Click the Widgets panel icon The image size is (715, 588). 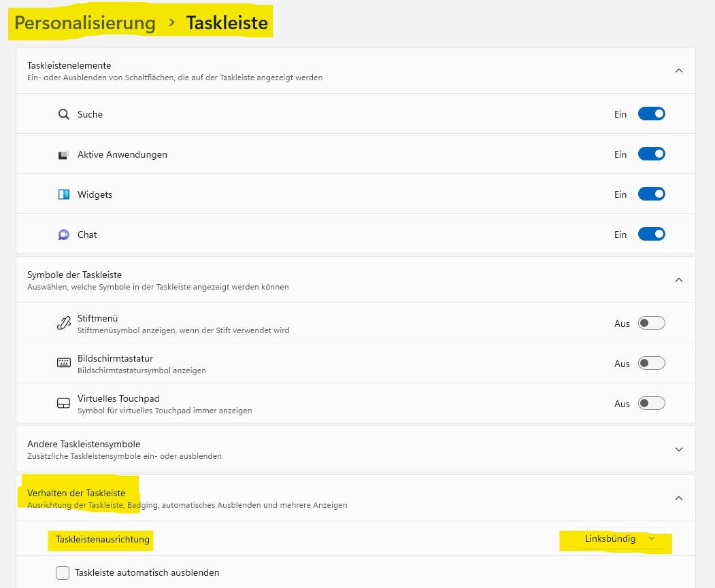pos(63,194)
